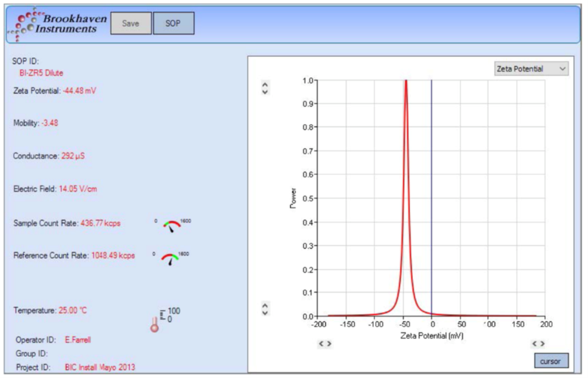Click the Reference Count Rate gauge
Screen dimensions: 588x378
click(x=169, y=259)
